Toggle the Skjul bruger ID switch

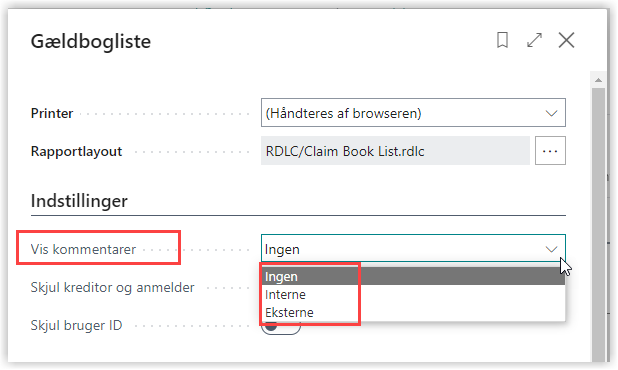(281, 327)
